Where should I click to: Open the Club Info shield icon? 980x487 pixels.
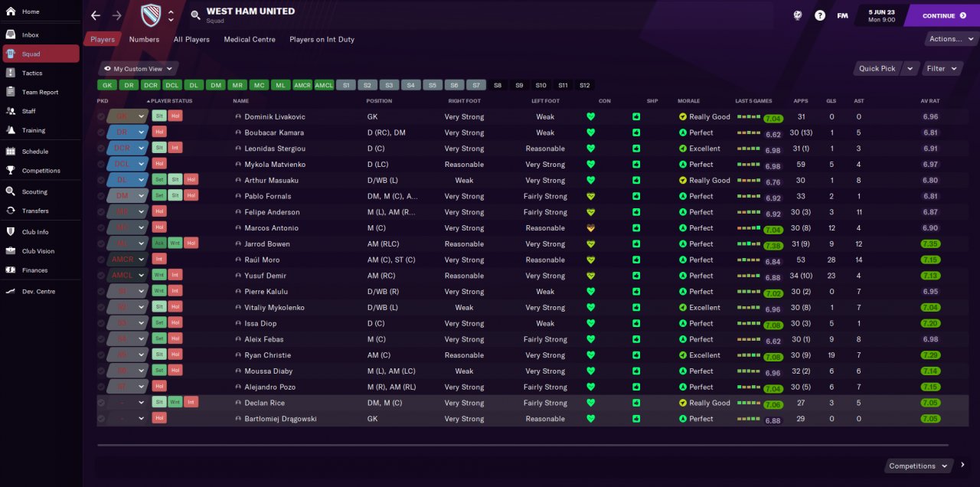tap(11, 232)
